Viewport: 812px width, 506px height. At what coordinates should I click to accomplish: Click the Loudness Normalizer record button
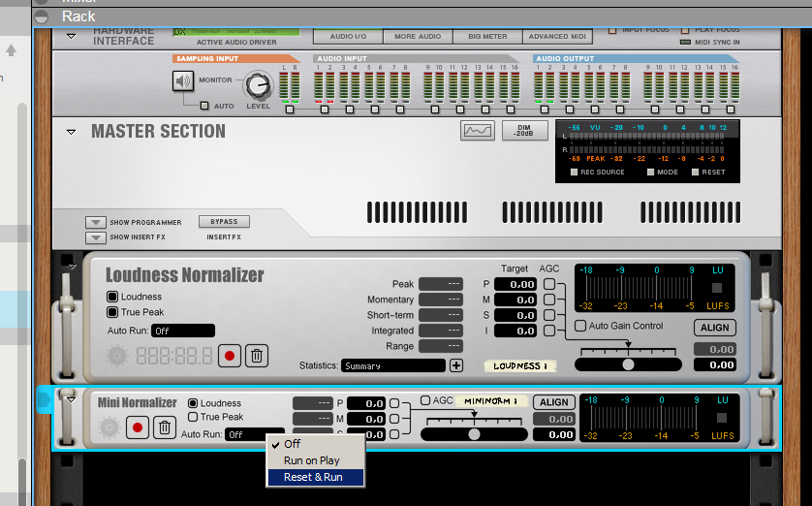(x=230, y=356)
